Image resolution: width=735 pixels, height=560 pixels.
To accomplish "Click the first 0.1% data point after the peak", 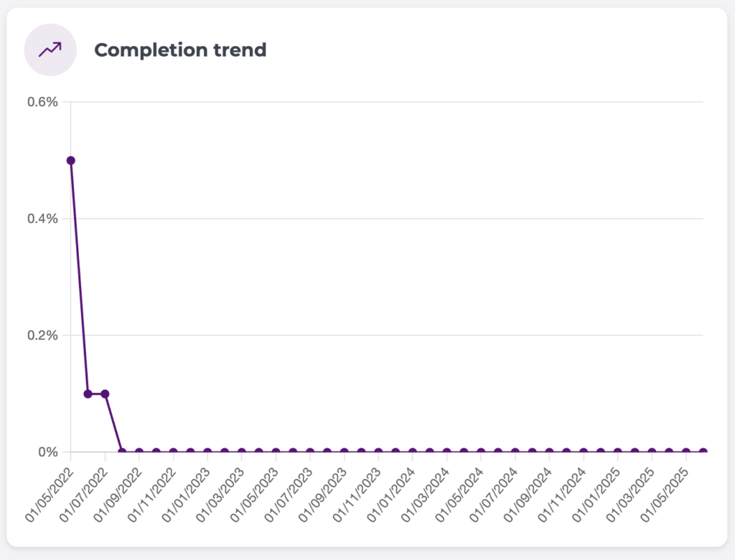I will (88, 393).
